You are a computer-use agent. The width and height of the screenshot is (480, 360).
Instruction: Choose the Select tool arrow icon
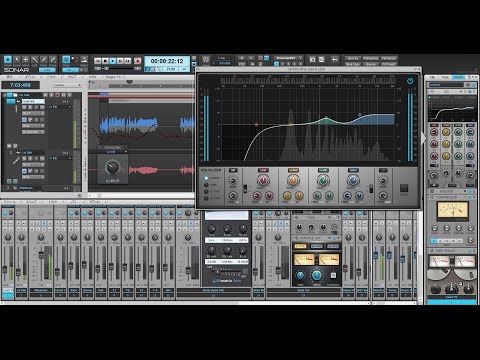[x=17, y=60]
